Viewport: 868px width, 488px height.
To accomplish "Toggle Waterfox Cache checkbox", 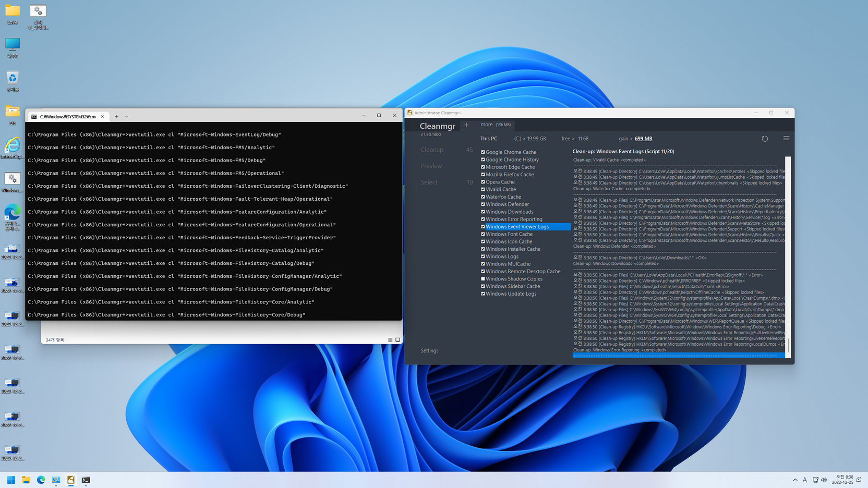I will [483, 197].
